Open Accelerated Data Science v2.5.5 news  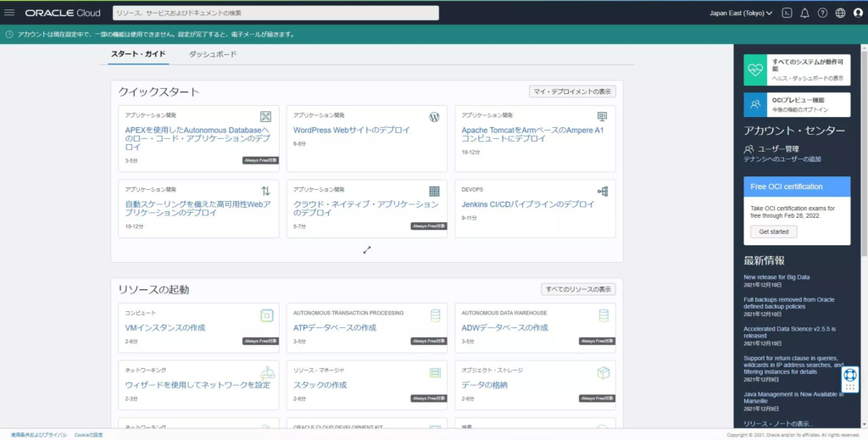coord(790,332)
